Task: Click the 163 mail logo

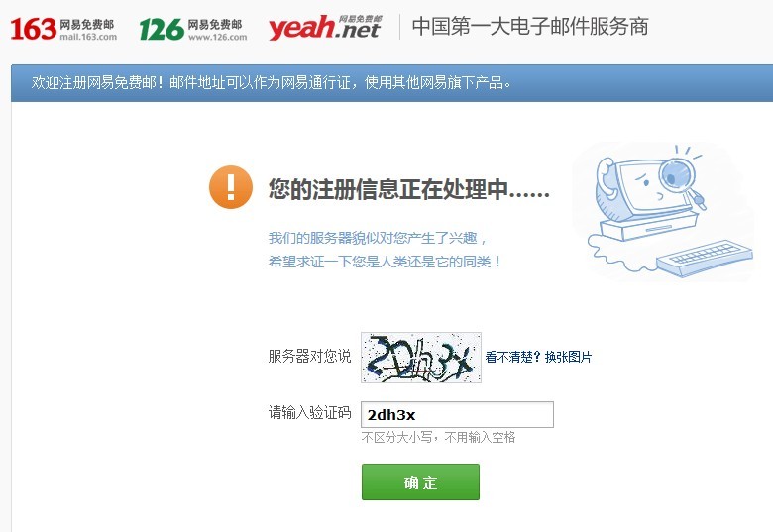Action: click(x=63, y=29)
